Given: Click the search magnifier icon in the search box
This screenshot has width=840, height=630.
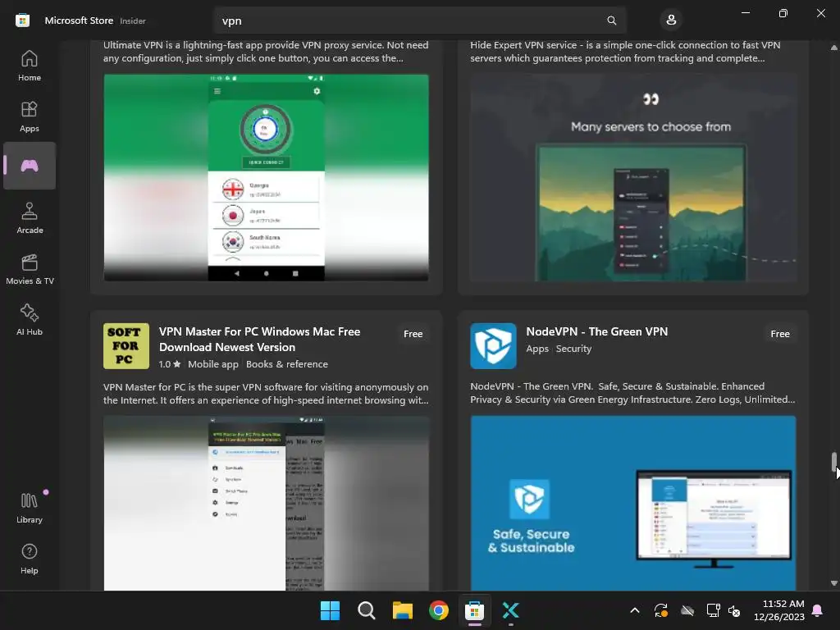Looking at the screenshot, I should [611, 21].
